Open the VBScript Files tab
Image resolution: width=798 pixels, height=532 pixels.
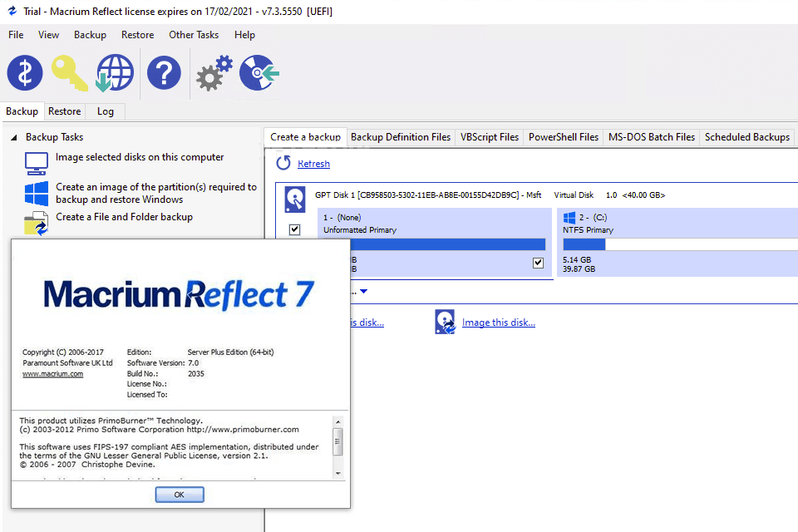coord(490,137)
